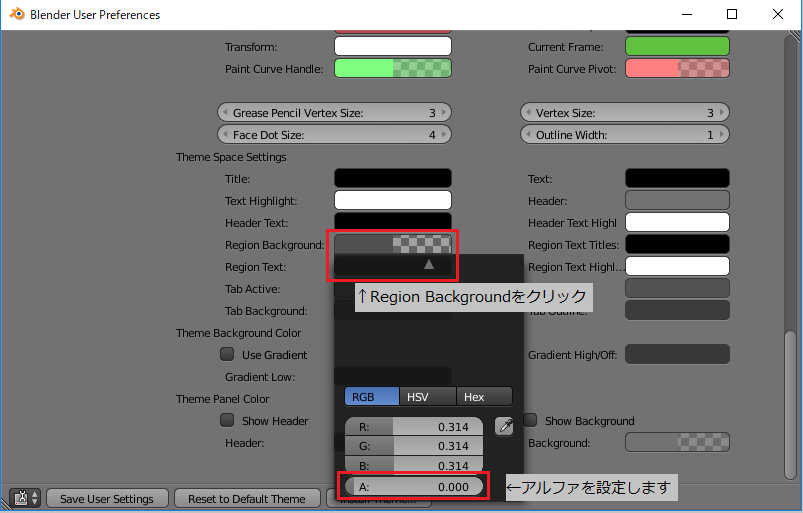Close the Blender User Preferences window
The width and height of the screenshot is (803, 513).
pos(777,14)
